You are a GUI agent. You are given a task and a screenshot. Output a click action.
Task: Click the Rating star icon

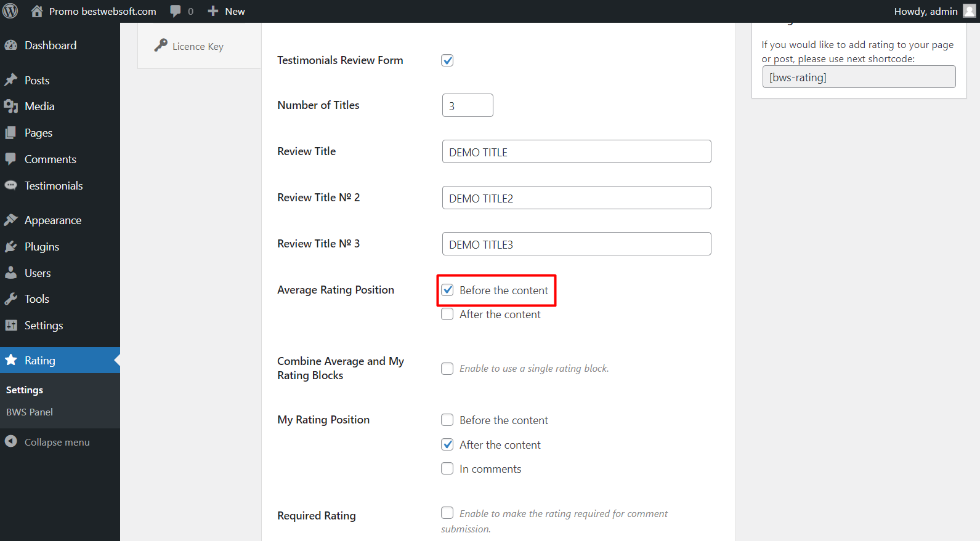click(11, 360)
